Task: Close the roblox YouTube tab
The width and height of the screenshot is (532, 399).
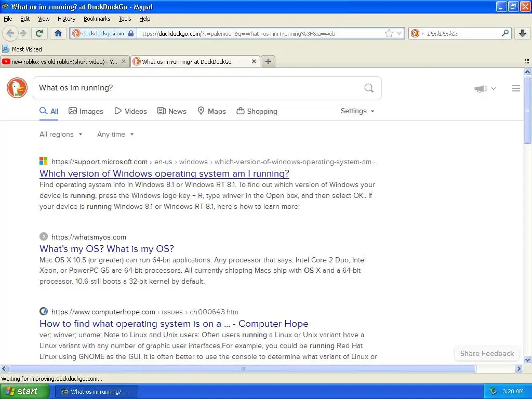Action: tap(124, 61)
